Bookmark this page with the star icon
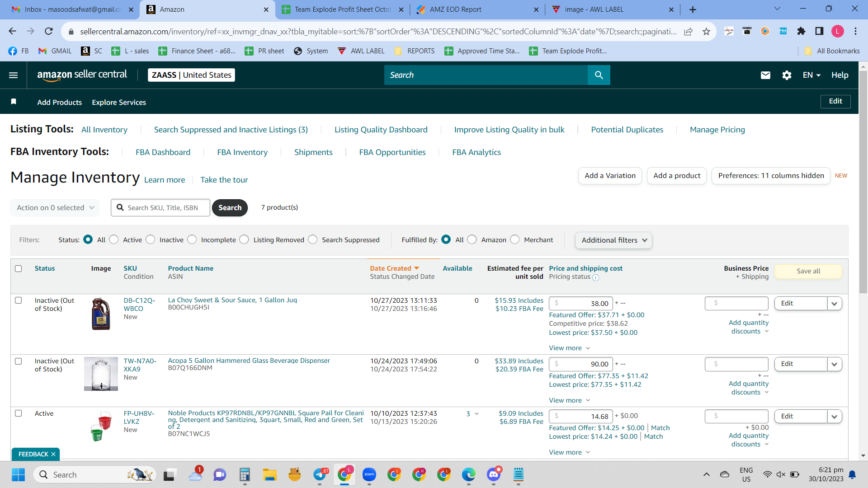Screen dimensions: 868x488 706,31
